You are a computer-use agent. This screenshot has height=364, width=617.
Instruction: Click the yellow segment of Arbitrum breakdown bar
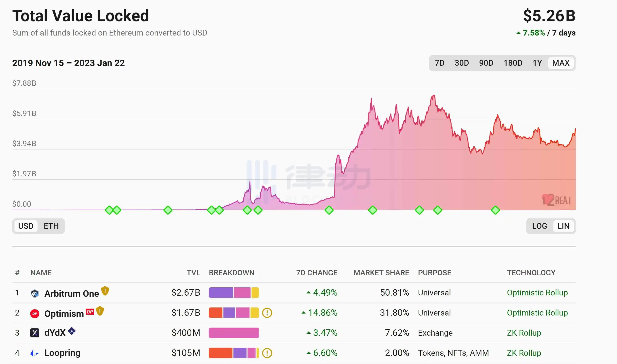click(x=255, y=293)
